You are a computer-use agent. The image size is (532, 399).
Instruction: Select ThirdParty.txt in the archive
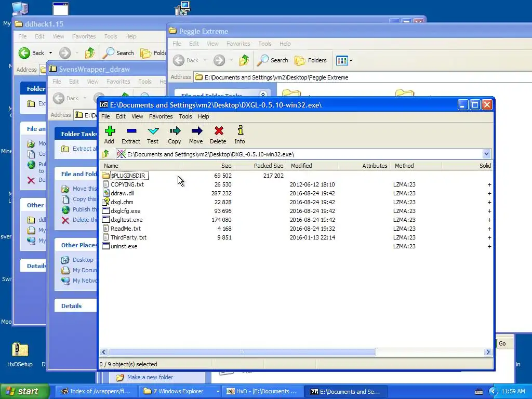coord(125,237)
